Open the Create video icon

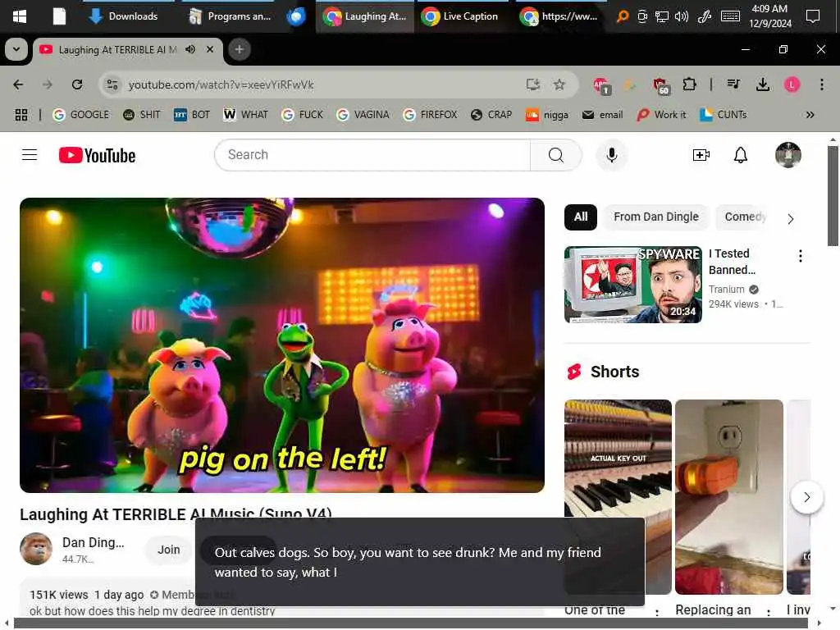701,155
